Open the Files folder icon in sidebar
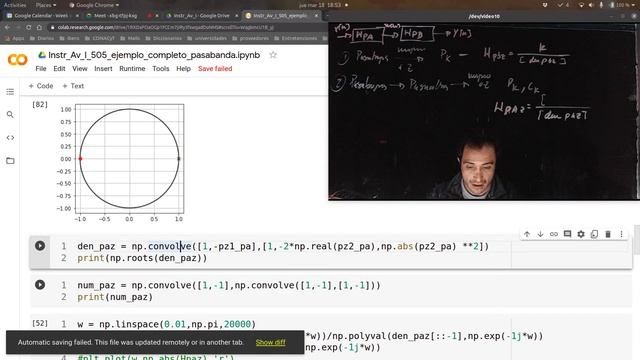The width and height of the screenshot is (640, 360). point(10,160)
